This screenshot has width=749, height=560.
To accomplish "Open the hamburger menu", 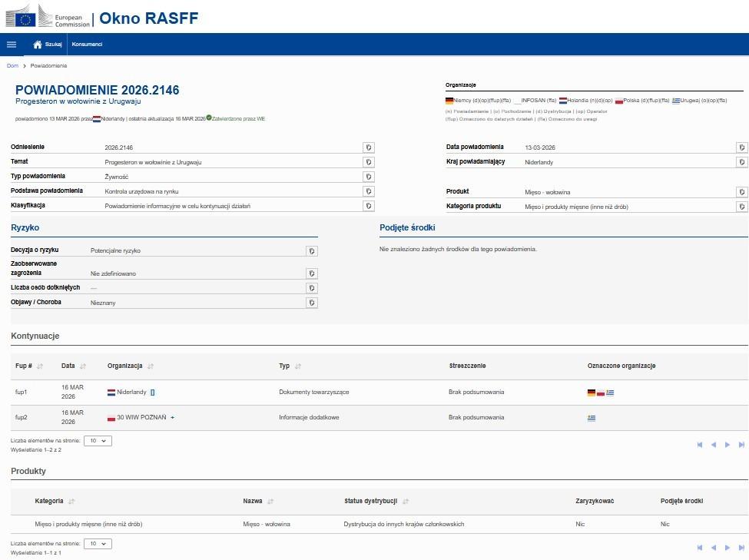I will click(12, 45).
